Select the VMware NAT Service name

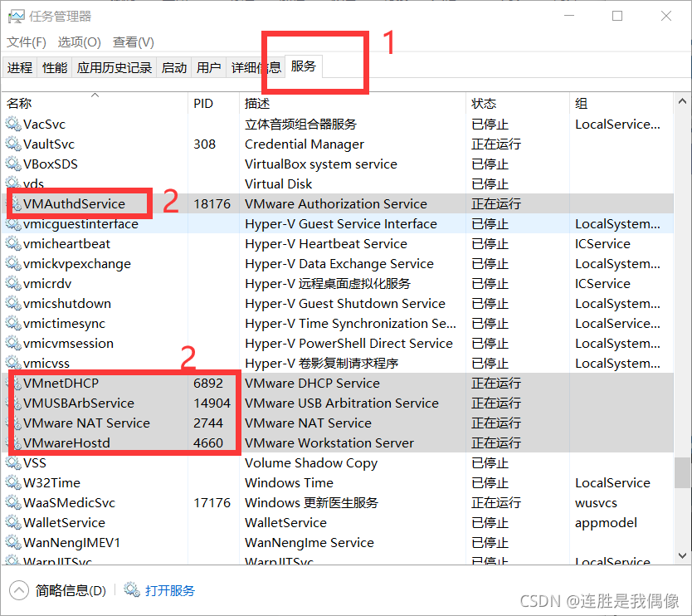86,423
